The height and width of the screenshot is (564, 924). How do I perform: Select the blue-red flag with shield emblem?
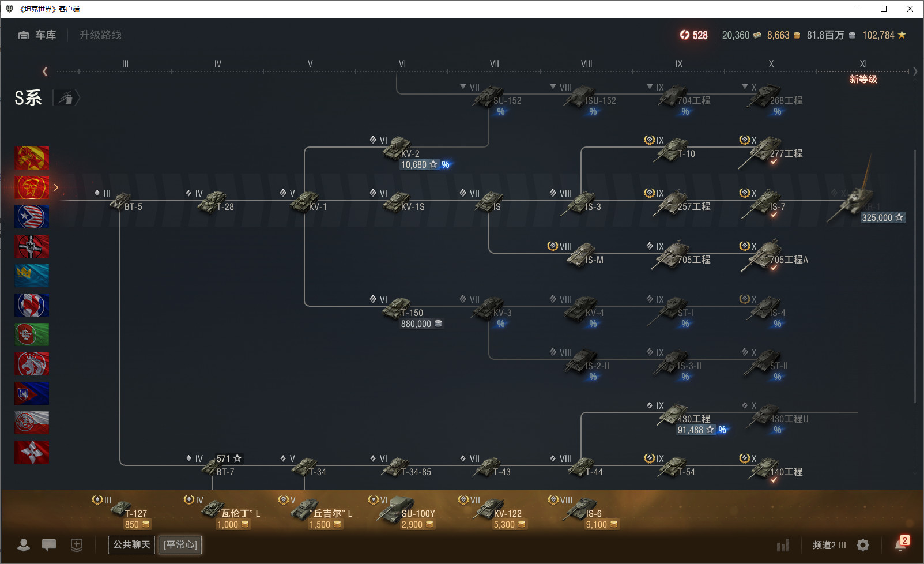point(32,393)
